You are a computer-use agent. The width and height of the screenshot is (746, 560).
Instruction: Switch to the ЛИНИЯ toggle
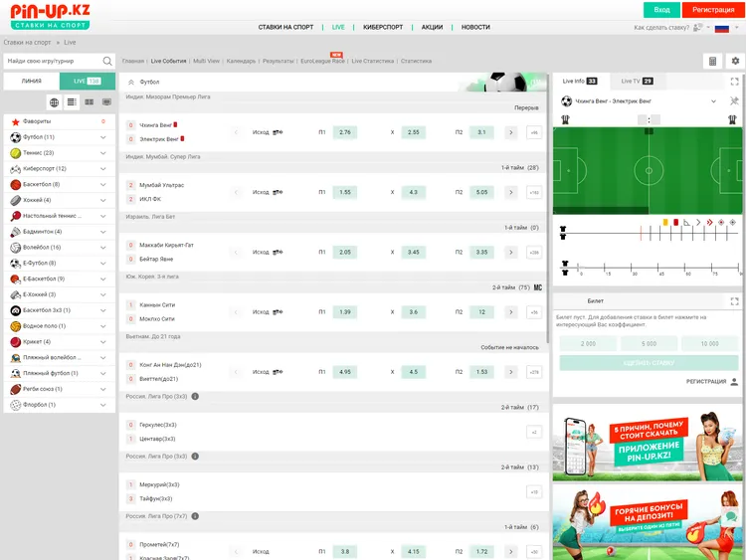[31, 81]
